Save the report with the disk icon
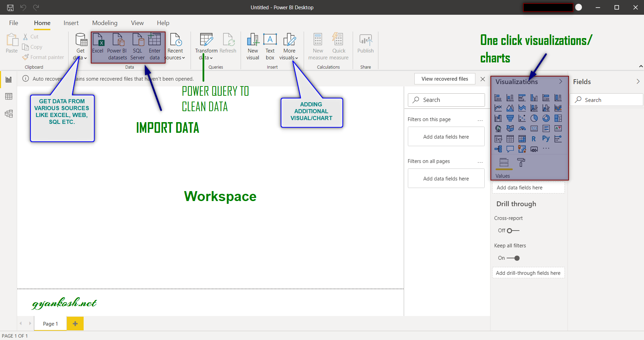Screen dimensions: 644x340 tap(10, 8)
